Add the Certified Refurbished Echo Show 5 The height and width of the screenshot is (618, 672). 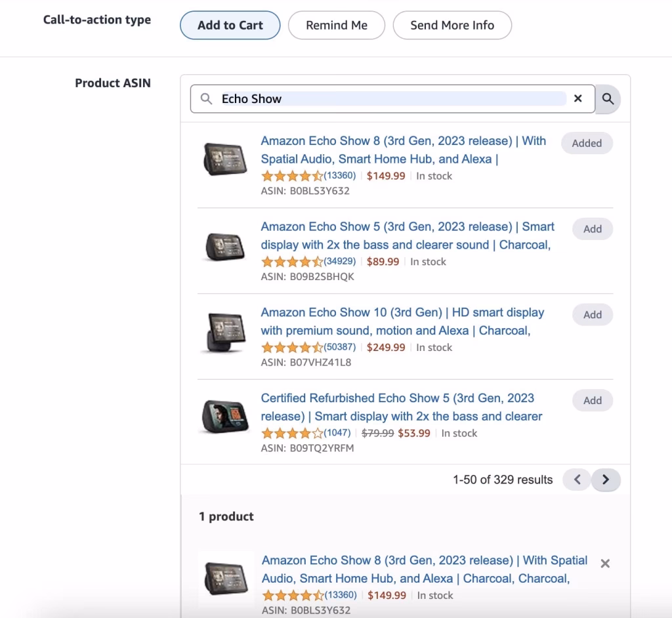coord(593,400)
